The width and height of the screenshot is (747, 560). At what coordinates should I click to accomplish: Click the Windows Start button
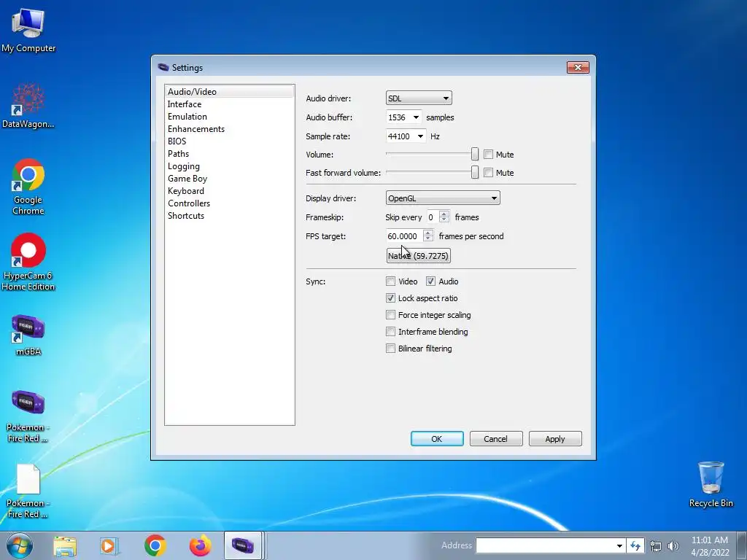click(20, 545)
